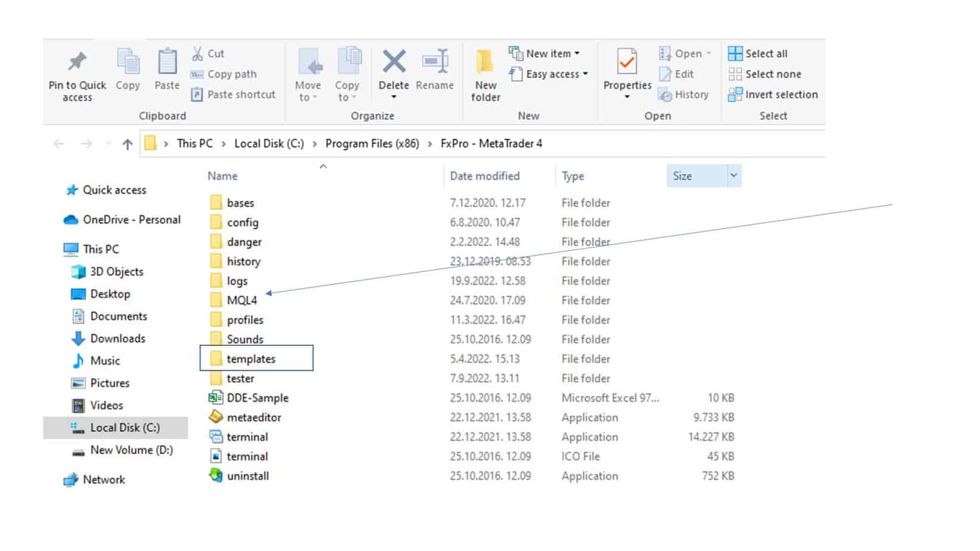Click FxPro - MetaTrader 4 breadcrumb

coord(491,144)
